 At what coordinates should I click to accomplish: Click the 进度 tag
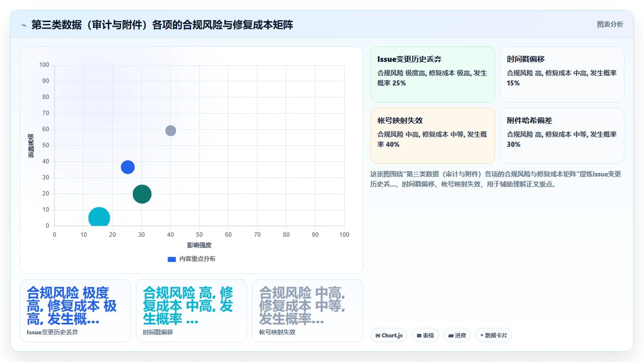click(x=457, y=335)
